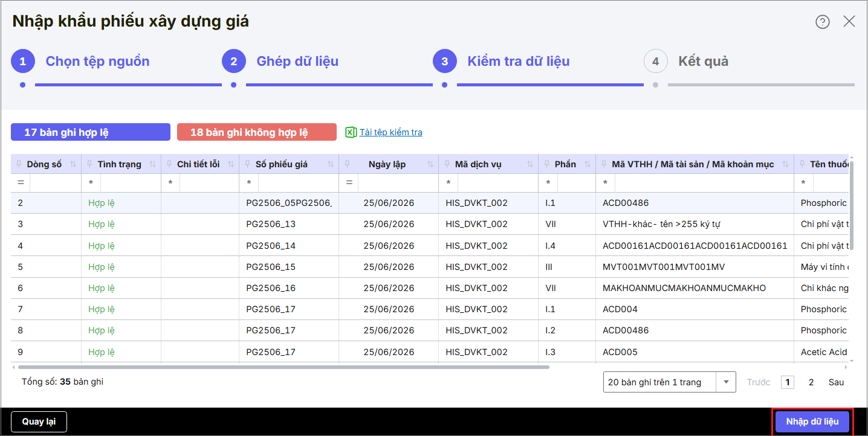
Task: Sort by Số phiếu giá column arrows
Action: tap(331, 164)
